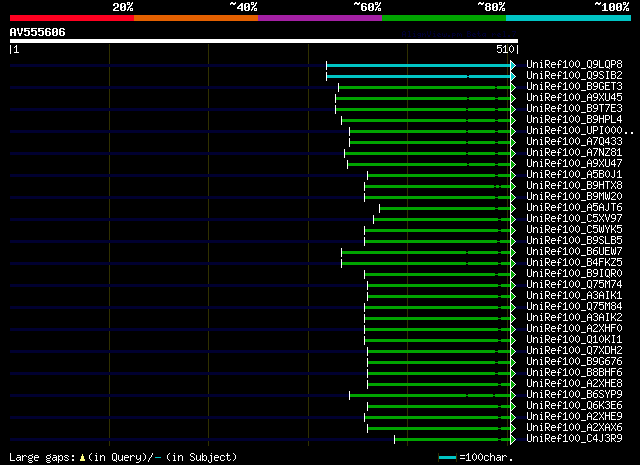
Task: Click the arrowhead ending the C4J3R9 alignment
Action: [513, 440]
